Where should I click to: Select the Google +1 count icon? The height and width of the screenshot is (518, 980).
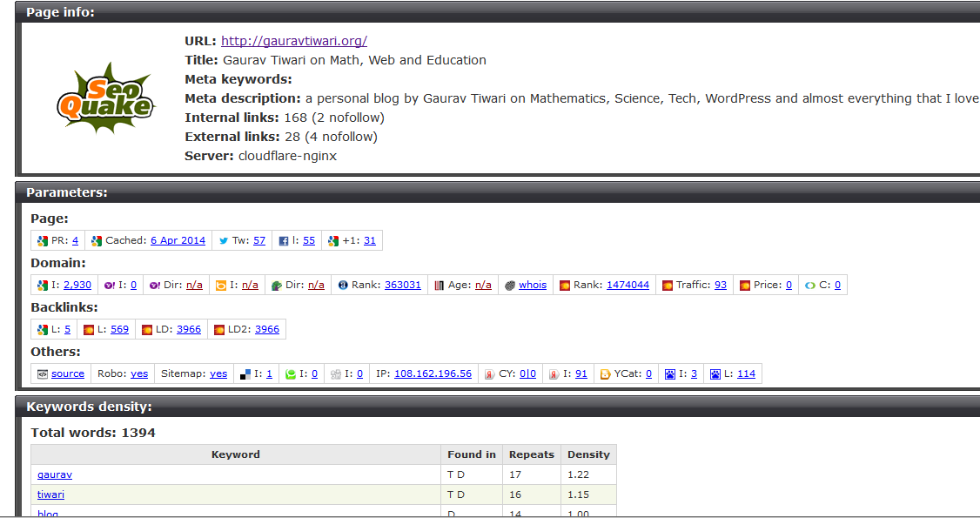[332, 240]
